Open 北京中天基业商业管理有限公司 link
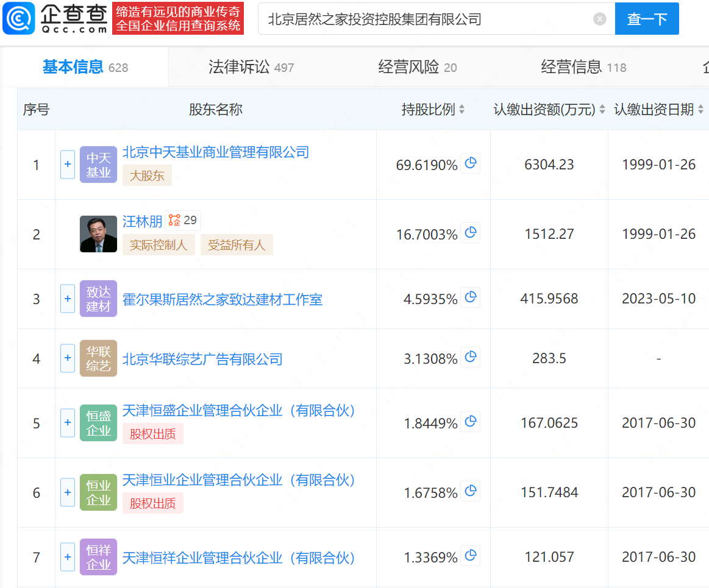 click(216, 152)
